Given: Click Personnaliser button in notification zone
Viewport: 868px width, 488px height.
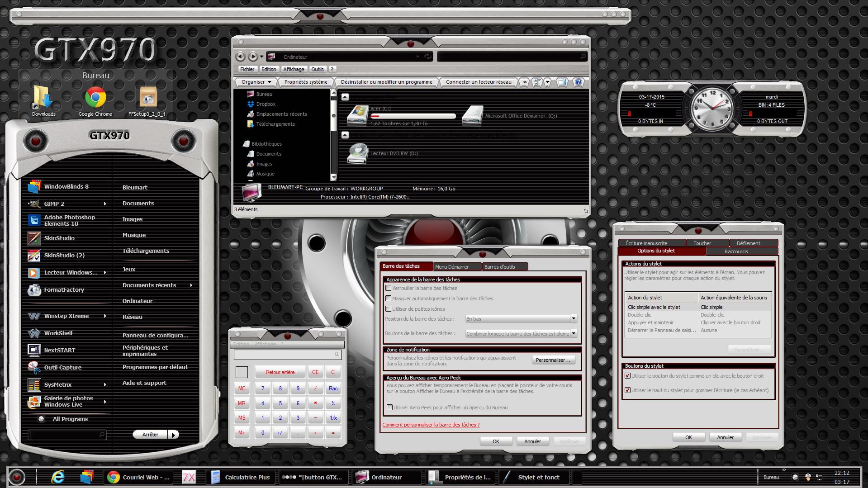Looking at the screenshot, I should click(553, 360).
